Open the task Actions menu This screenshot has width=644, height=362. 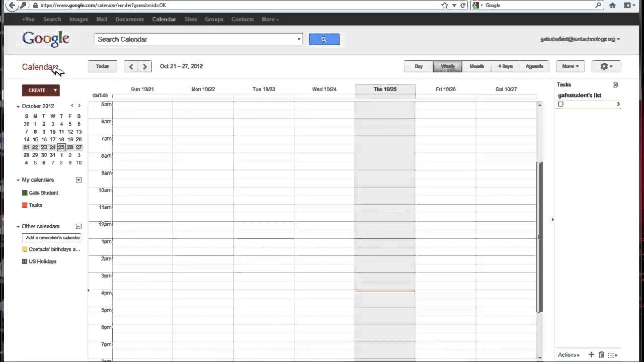[569, 355]
